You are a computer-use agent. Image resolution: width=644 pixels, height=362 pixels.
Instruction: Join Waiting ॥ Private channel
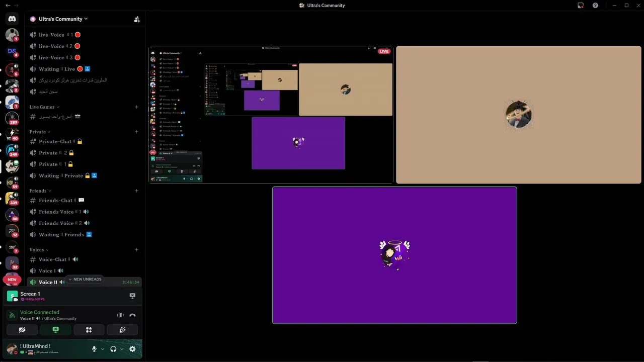[x=85, y=175]
